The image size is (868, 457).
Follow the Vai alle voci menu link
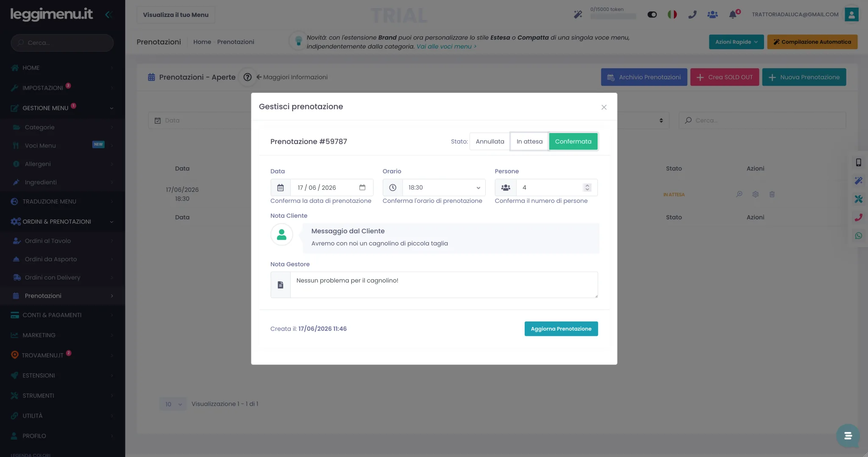(446, 47)
